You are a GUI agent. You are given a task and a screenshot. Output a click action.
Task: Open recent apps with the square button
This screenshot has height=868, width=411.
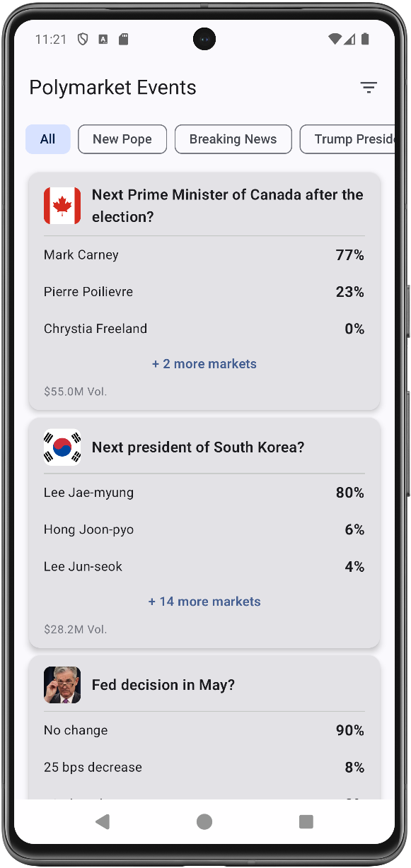click(306, 821)
